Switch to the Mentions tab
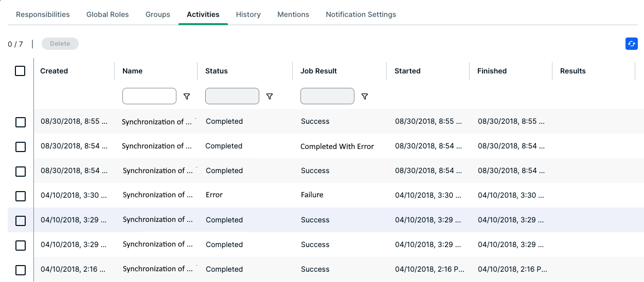644x282 pixels. [293, 14]
